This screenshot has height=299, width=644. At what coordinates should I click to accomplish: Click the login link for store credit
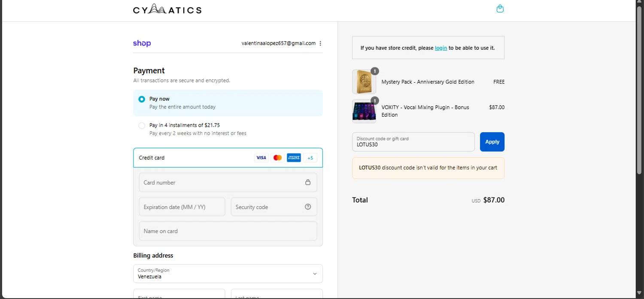point(441,48)
